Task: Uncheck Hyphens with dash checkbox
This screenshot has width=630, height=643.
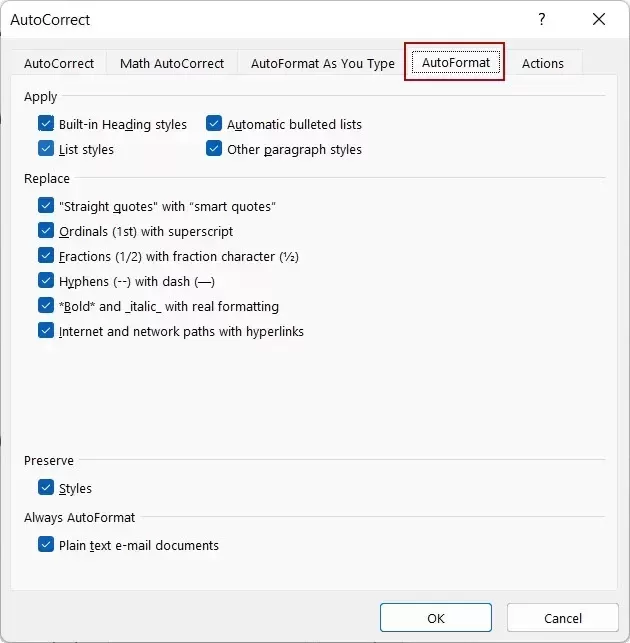Action: pyautogui.click(x=46, y=281)
